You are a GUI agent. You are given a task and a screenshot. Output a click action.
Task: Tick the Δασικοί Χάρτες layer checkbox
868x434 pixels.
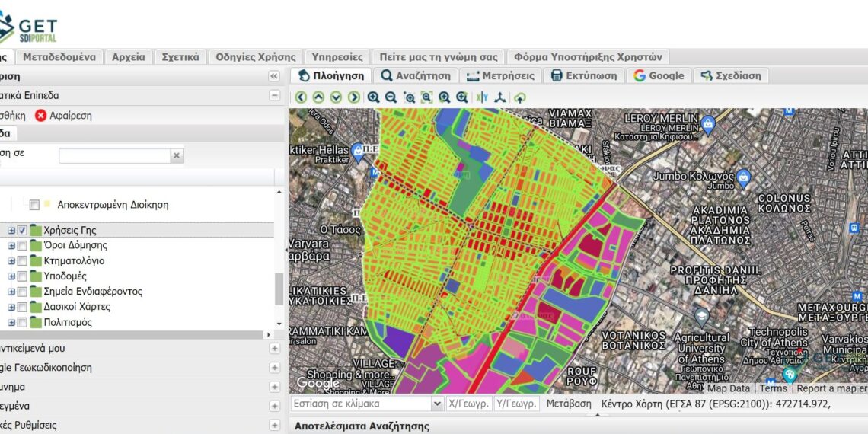click(23, 307)
